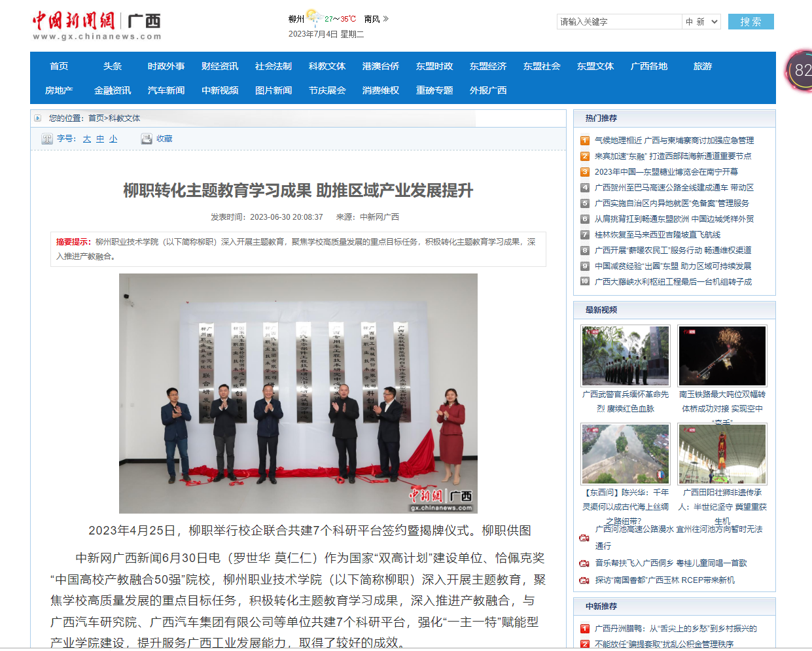Viewport: 812px width, 651px height.
Task: Go to 东盟经济 in navigation bar
Action: click(488, 66)
